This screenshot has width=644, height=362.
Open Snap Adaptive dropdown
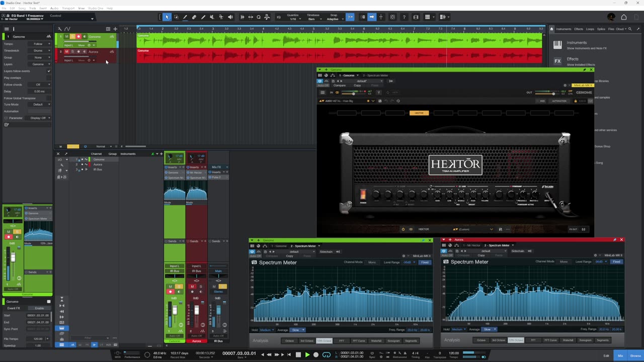[x=334, y=19]
